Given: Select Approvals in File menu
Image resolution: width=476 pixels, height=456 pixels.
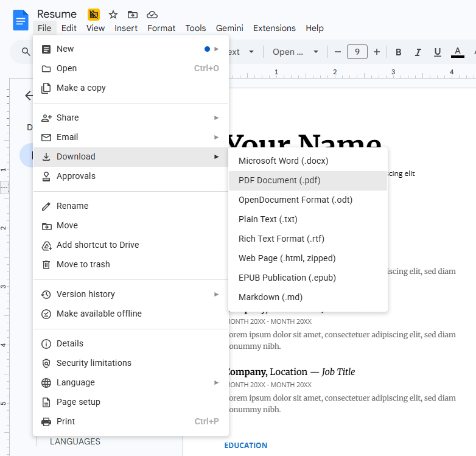Looking at the screenshot, I should (x=131, y=176).
